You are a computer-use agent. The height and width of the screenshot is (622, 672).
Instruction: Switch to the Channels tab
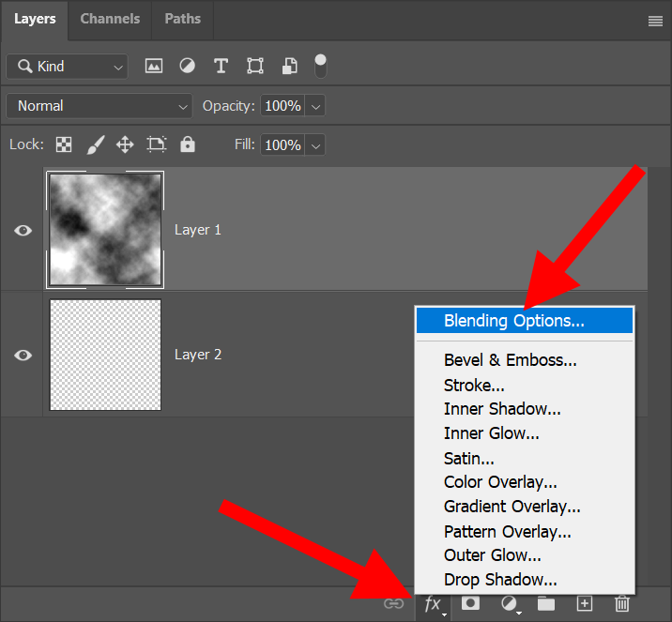pyautogui.click(x=110, y=20)
